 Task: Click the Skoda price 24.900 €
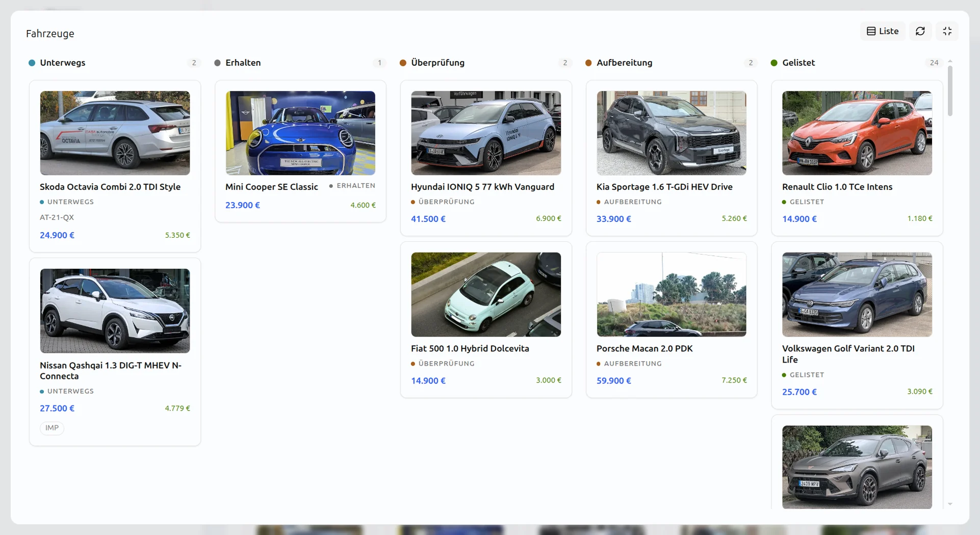pos(57,235)
